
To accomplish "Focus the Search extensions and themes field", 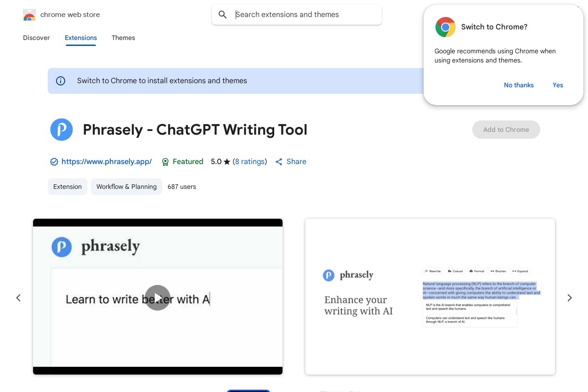I will pyautogui.click(x=297, y=15).
